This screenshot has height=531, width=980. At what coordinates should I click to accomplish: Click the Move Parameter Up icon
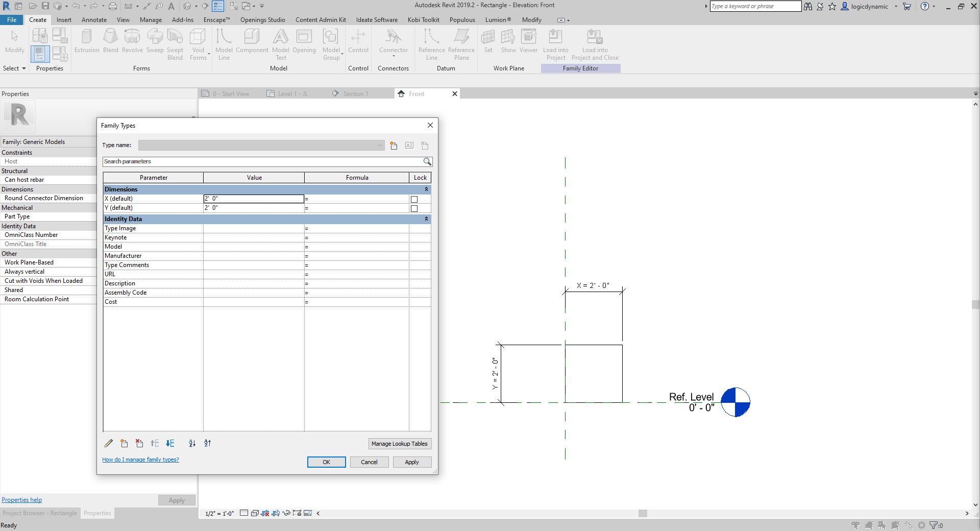click(x=155, y=443)
